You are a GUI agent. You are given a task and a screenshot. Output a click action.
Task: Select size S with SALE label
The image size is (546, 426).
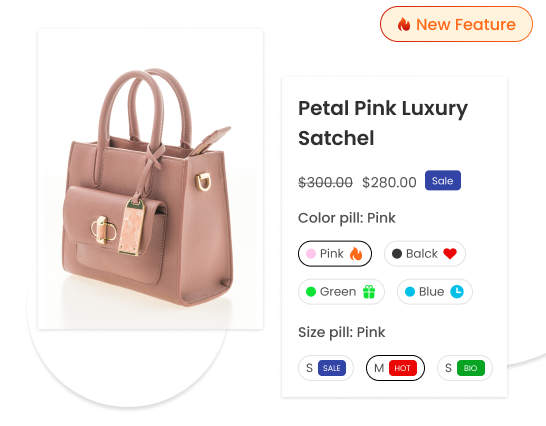point(326,368)
